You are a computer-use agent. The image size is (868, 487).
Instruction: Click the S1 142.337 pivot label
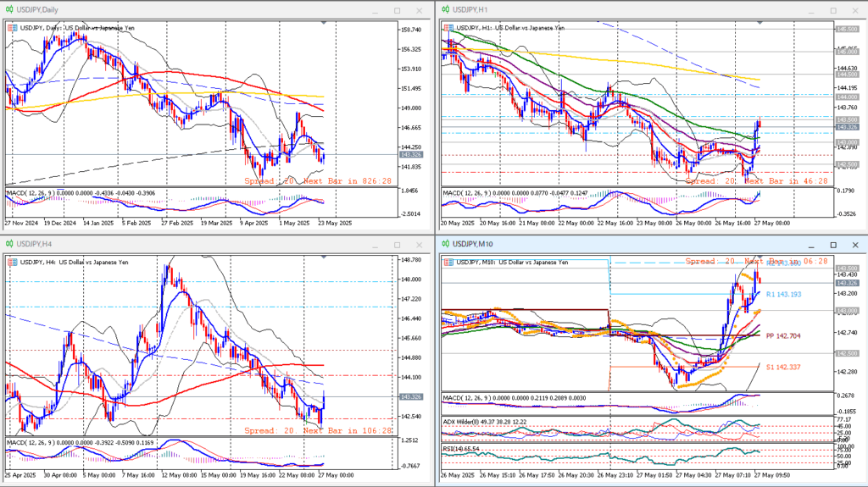click(x=783, y=367)
